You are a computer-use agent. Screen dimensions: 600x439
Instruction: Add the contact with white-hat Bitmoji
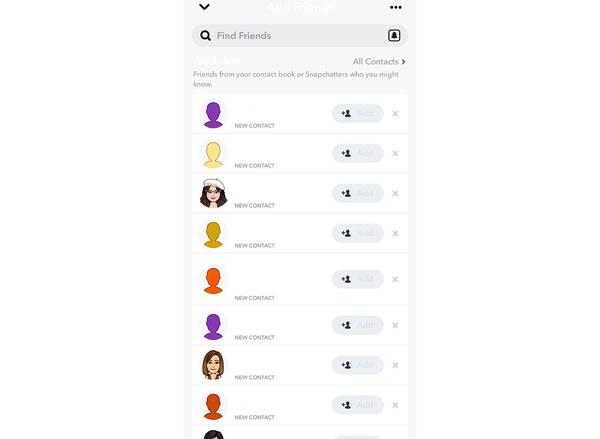[357, 193]
